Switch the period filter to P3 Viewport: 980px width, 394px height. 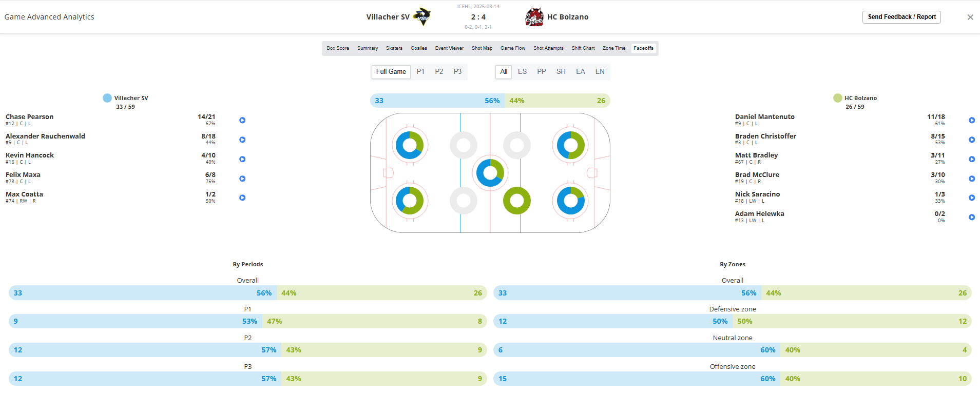(457, 72)
